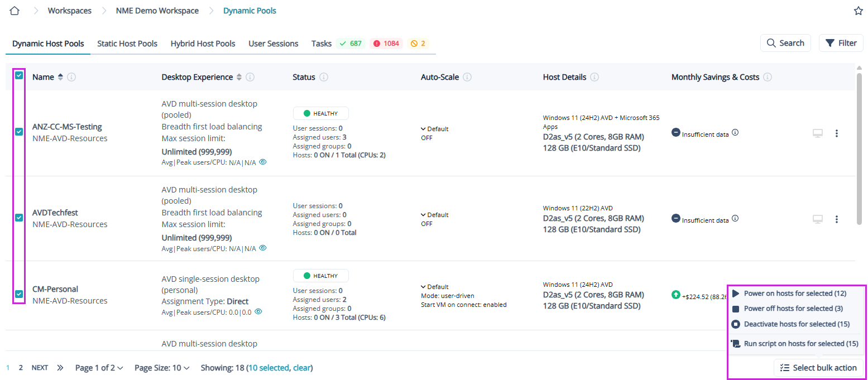Click the home icon in breadcrumb
The width and height of the screenshot is (868, 380).
[x=15, y=11]
